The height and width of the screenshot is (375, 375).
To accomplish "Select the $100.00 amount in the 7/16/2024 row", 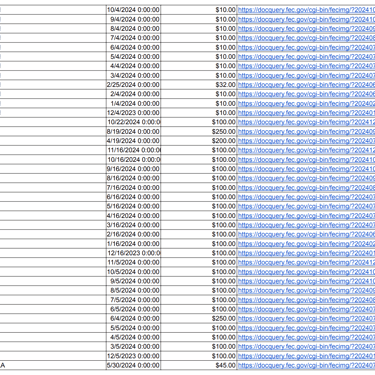I will tap(199, 187).
